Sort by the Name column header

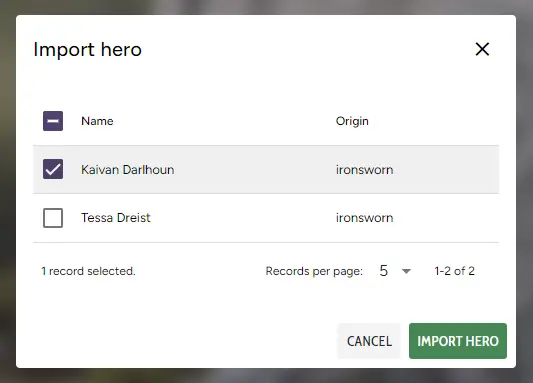(97, 121)
